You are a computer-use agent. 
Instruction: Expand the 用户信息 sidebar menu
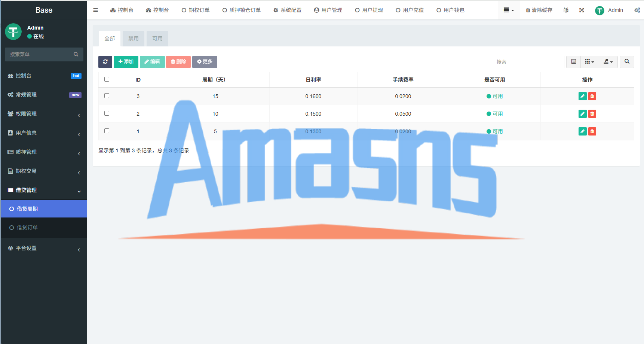[x=44, y=133]
